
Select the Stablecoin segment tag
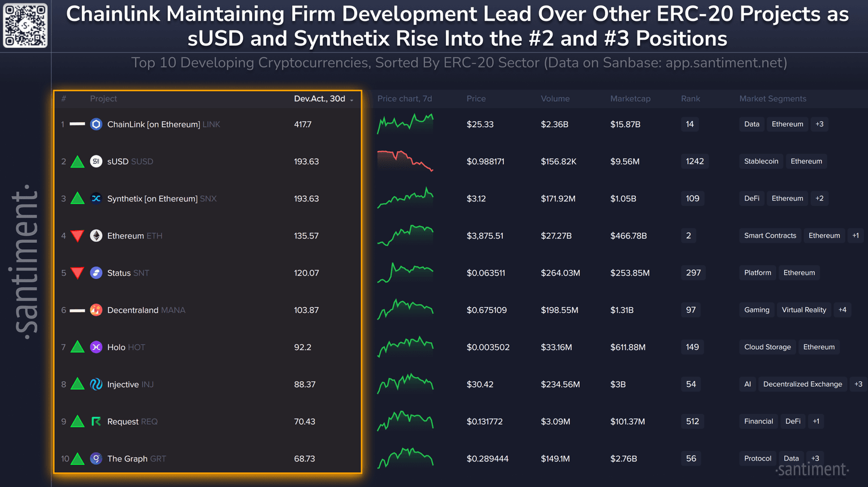761,162
